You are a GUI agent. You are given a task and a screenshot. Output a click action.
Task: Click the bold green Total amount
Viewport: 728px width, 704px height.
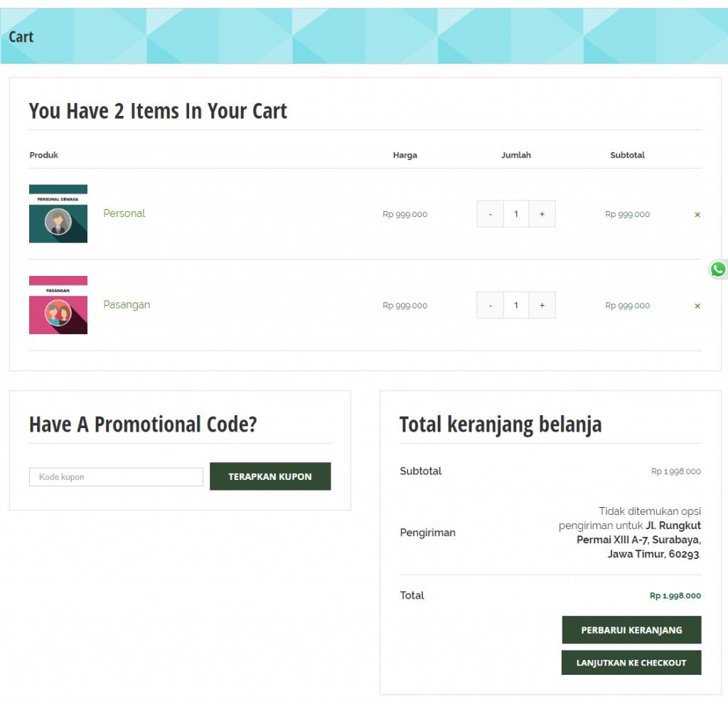[675, 596]
